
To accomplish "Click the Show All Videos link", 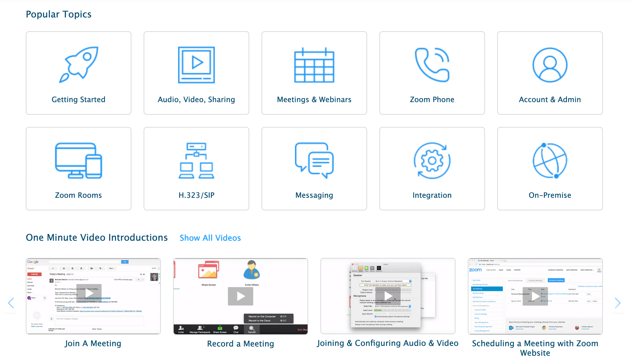I will pyautogui.click(x=210, y=238).
